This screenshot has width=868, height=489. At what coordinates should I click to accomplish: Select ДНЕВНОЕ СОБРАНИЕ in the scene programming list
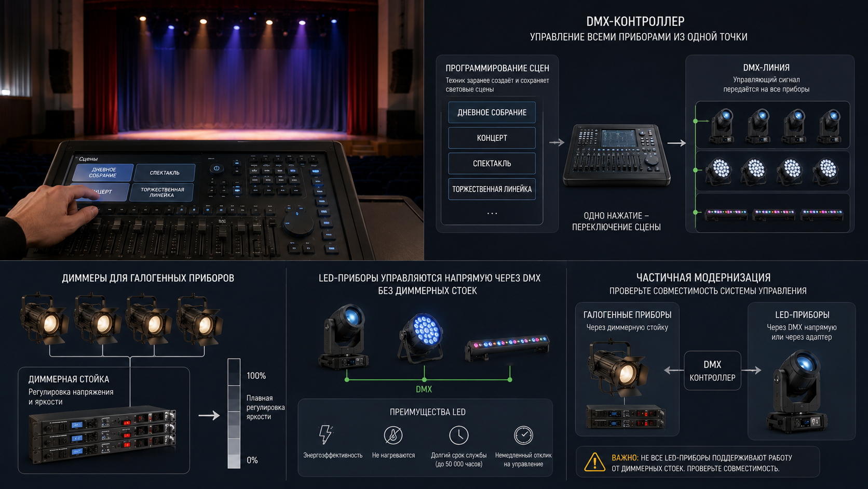(x=492, y=112)
